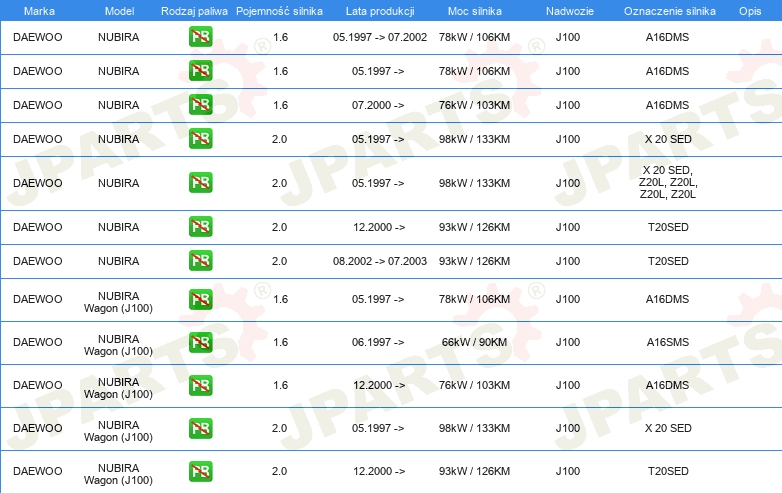The image size is (782, 493).
Task: Click the Opis column header
Action: [750, 11]
